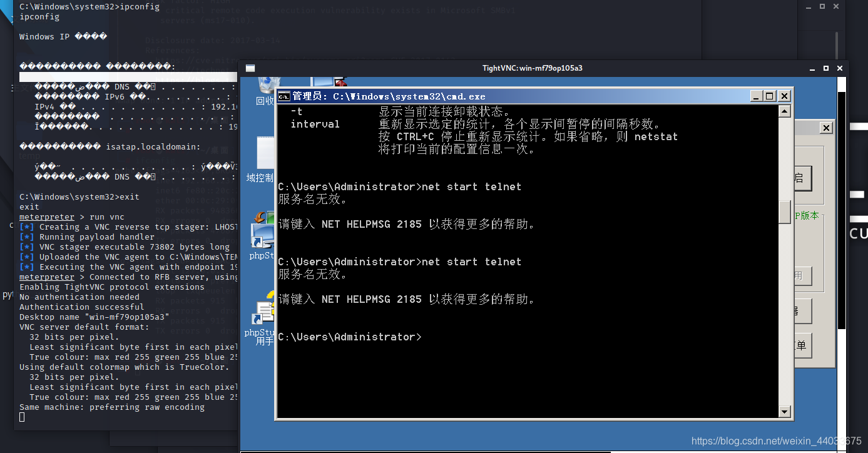Click the down arrow of the cmd scrollbar

point(784,412)
